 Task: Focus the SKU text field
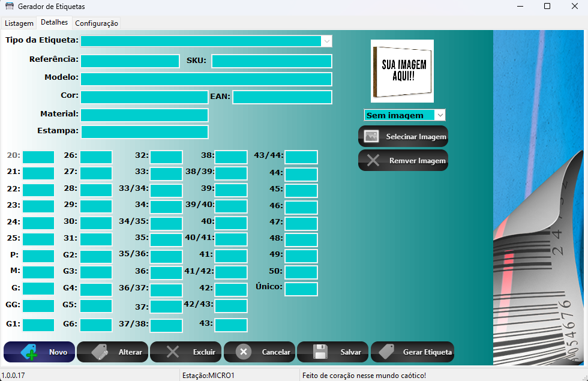tap(271, 61)
